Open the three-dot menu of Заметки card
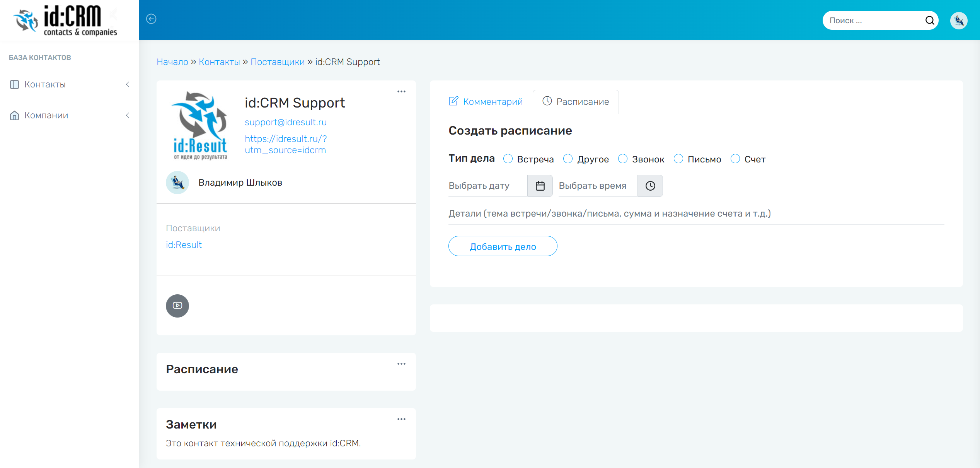980x468 pixels. [x=401, y=419]
